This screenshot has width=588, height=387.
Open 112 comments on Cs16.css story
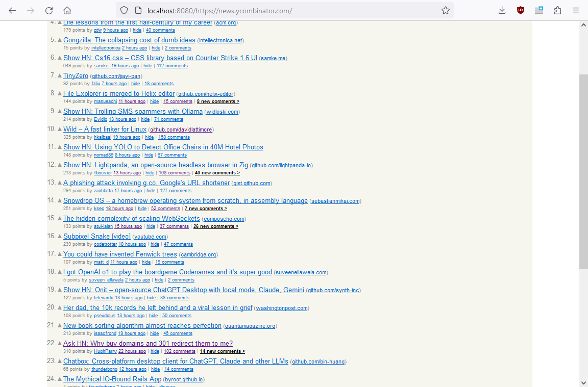(172, 66)
